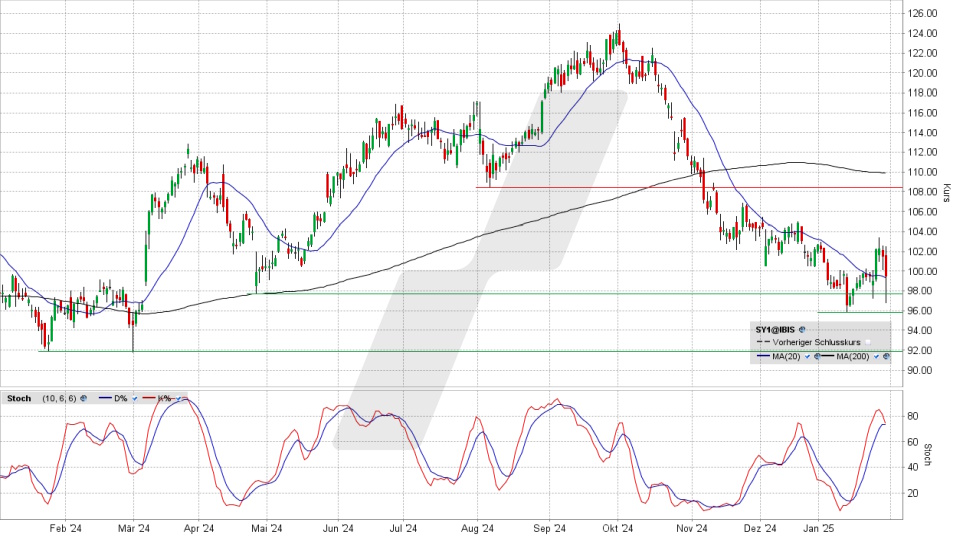The height and width of the screenshot is (540, 960).
Task: Uncheck the MA(200) moving average checkbox
Action: (877, 356)
